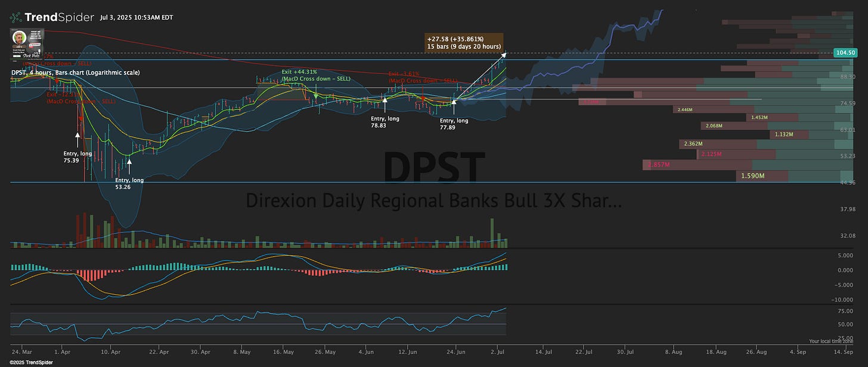Click the 2.068M volume profile bar label
The image size is (868, 367).
[714, 126]
